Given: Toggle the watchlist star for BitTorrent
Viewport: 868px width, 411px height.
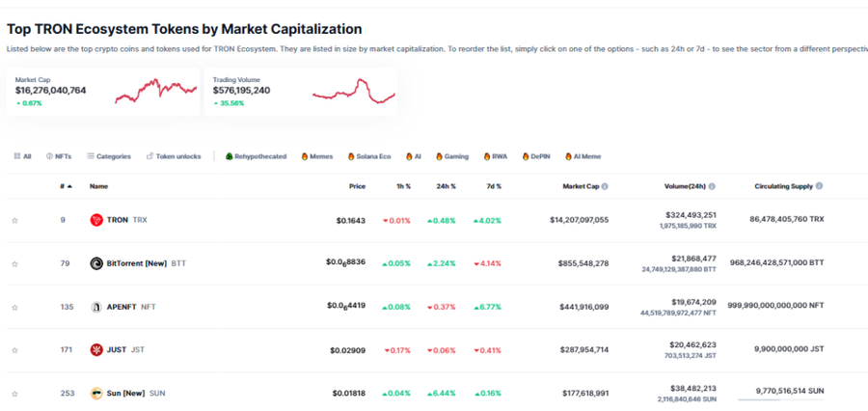Looking at the screenshot, I should pos(14,263).
